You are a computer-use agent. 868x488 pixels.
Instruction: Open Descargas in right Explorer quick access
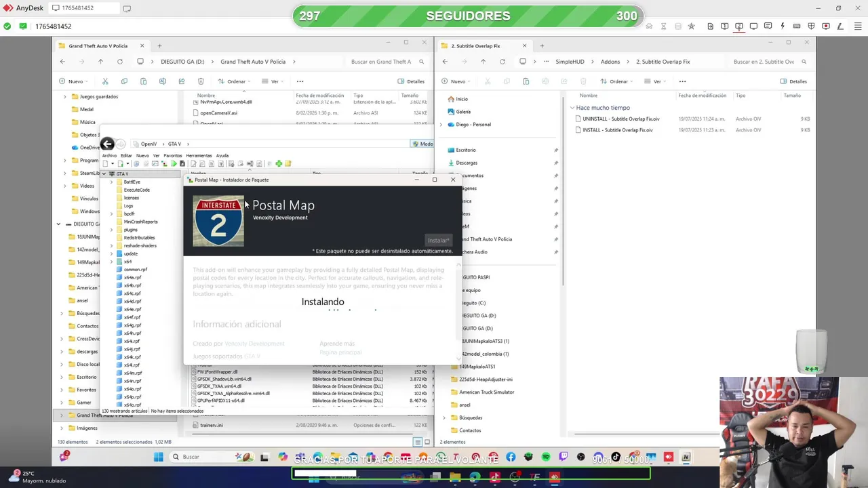(x=467, y=163)
